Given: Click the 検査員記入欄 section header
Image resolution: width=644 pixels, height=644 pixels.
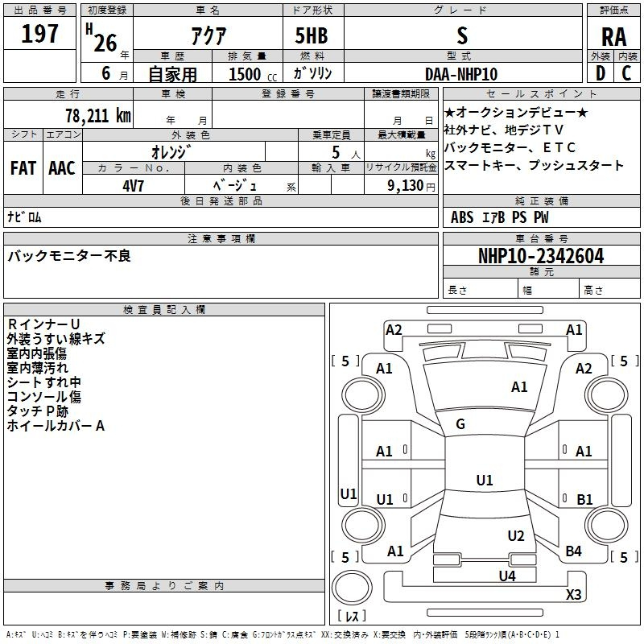Looking at the screenshot, I should pyautogui.click(x=164, y=310).
